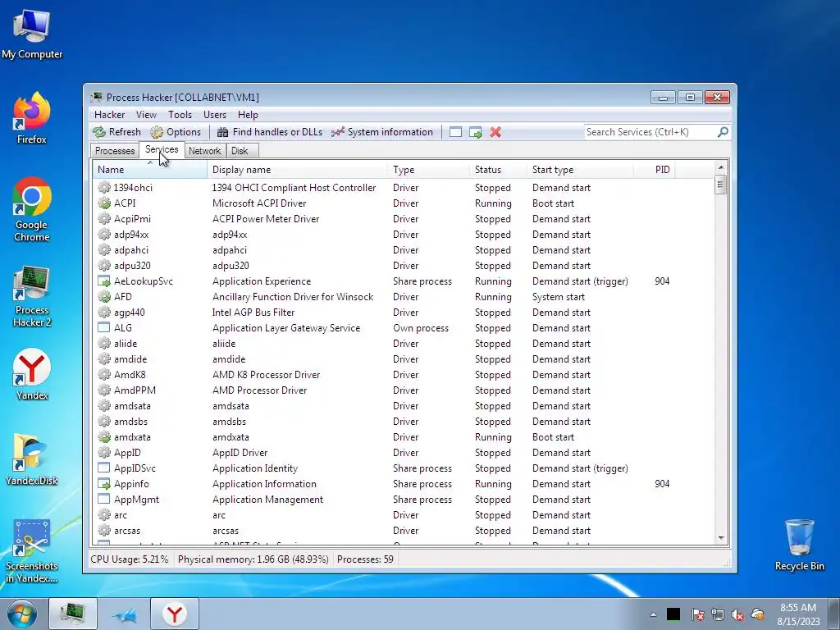
Task: Select the adpahci service name
Action: pos(131,249)
